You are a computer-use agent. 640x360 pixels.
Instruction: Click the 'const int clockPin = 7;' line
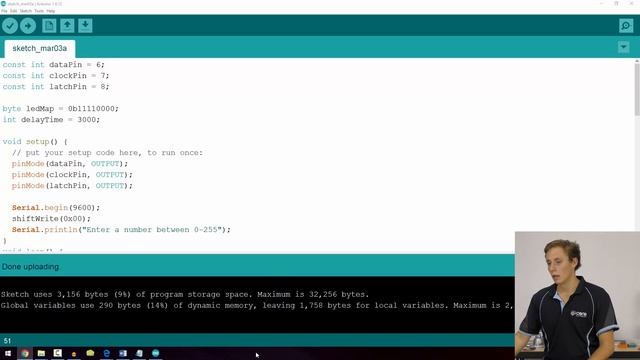(x=56, y=76)
